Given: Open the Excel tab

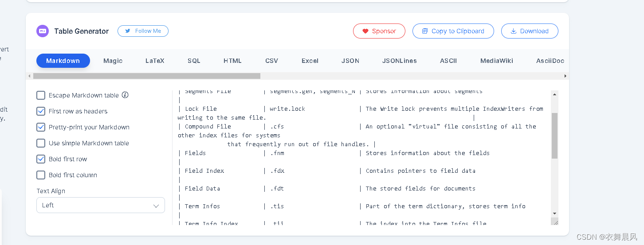Looking at the screenshot, I should [310, 61].
